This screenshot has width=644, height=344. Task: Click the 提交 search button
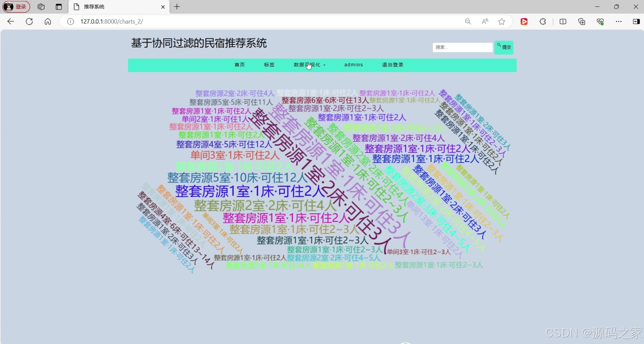coord(504,47)
